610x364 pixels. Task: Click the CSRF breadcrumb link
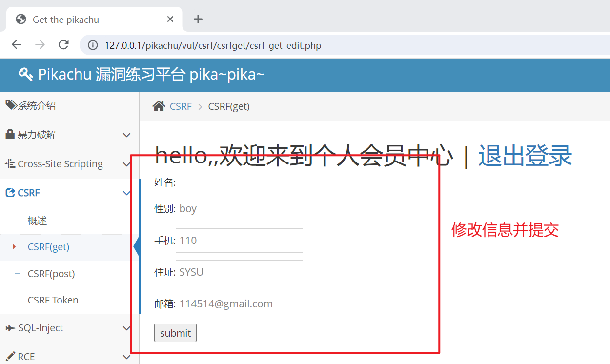(x=181, y=106)
